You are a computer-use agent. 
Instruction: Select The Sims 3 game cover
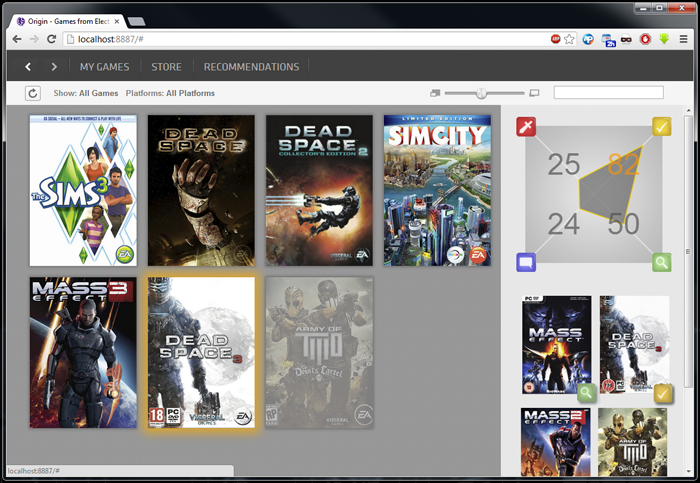83,191
